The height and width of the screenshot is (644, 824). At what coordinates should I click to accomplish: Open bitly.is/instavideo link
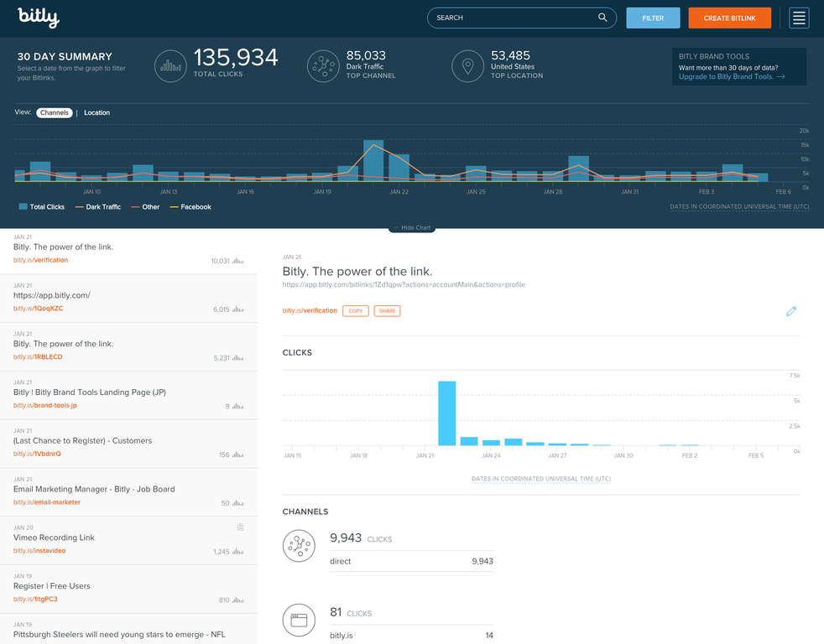click(39, 550)
